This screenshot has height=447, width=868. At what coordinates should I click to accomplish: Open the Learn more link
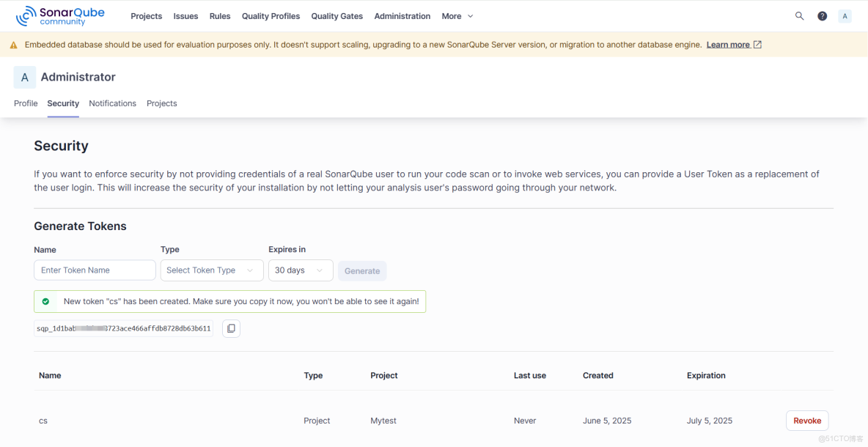[728, 44]
